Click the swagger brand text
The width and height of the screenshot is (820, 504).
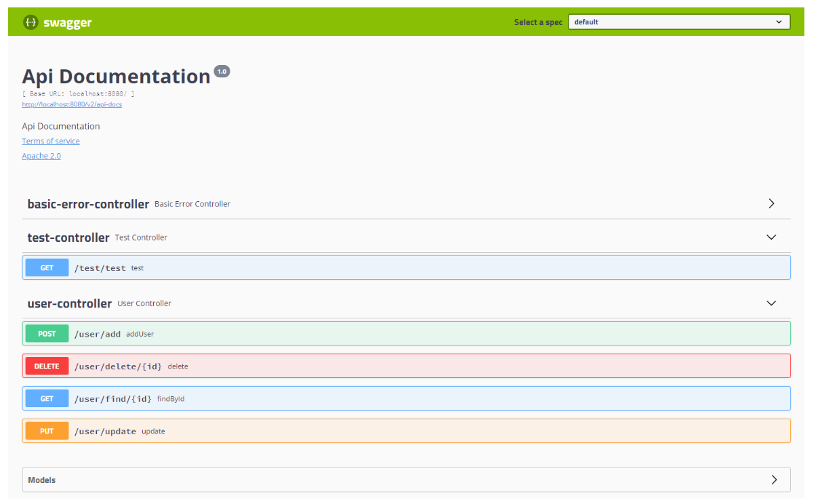click(68, 22)
